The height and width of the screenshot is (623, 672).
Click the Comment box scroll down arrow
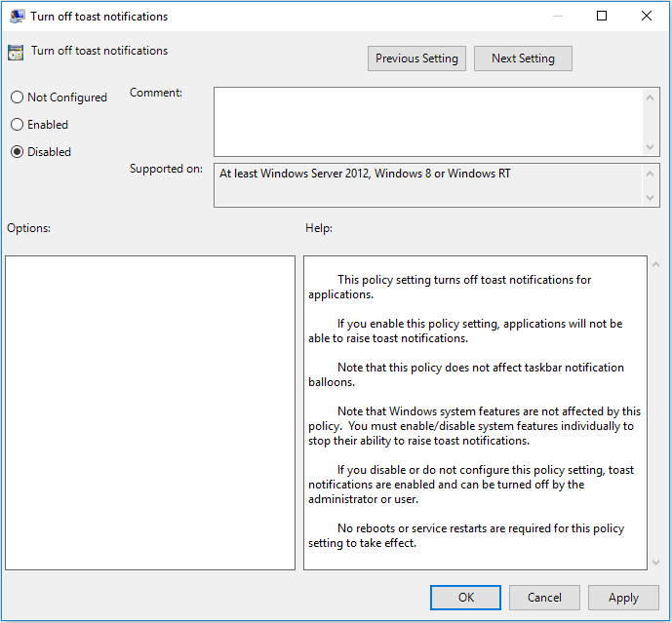pos(651,147)
